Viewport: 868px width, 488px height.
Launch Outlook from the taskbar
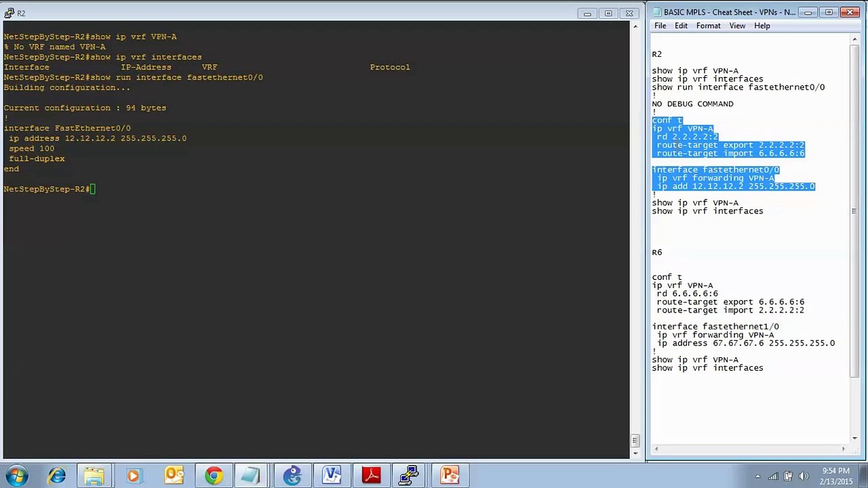point(174,476)
